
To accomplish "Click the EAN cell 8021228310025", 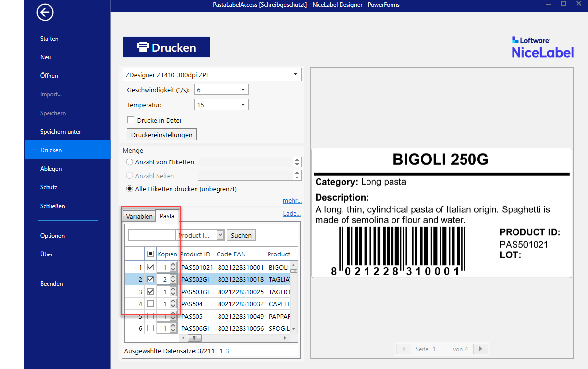I will point(241,292).
